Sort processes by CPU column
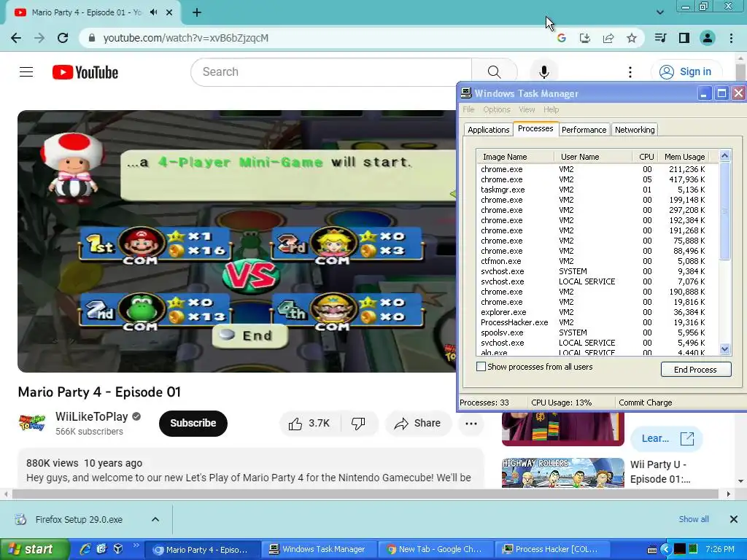 click(x=646, y=157)
